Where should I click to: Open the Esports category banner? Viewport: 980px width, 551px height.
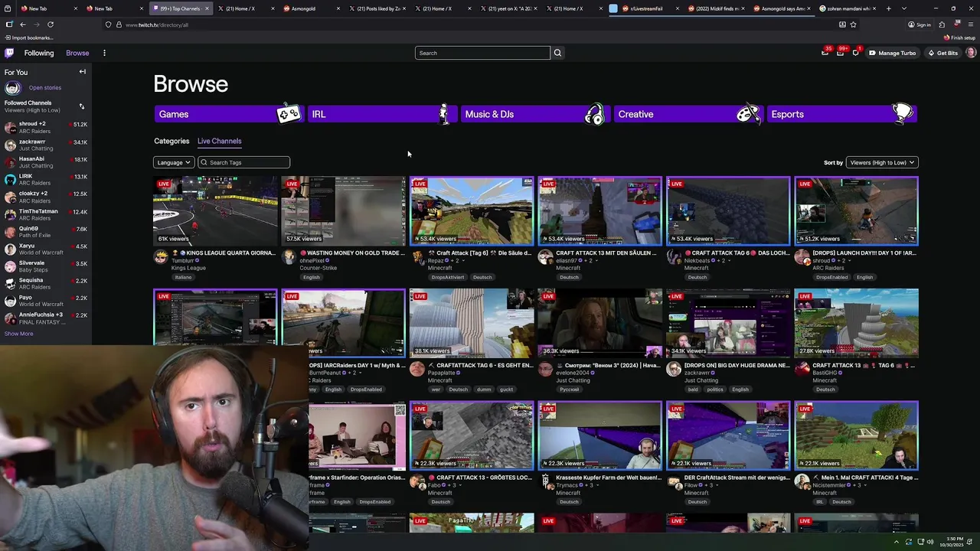(841, 114)
